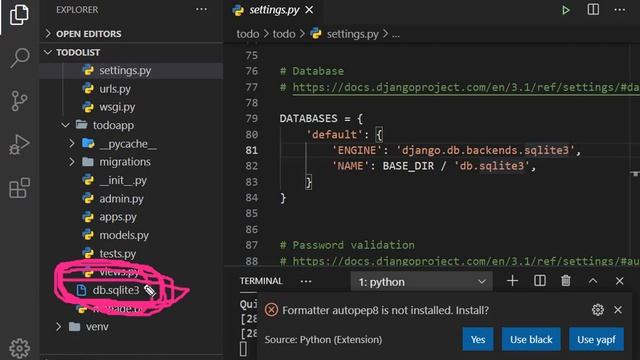
Task: Maximize terminal panel with up chevron
Action: tap(593, 281)
